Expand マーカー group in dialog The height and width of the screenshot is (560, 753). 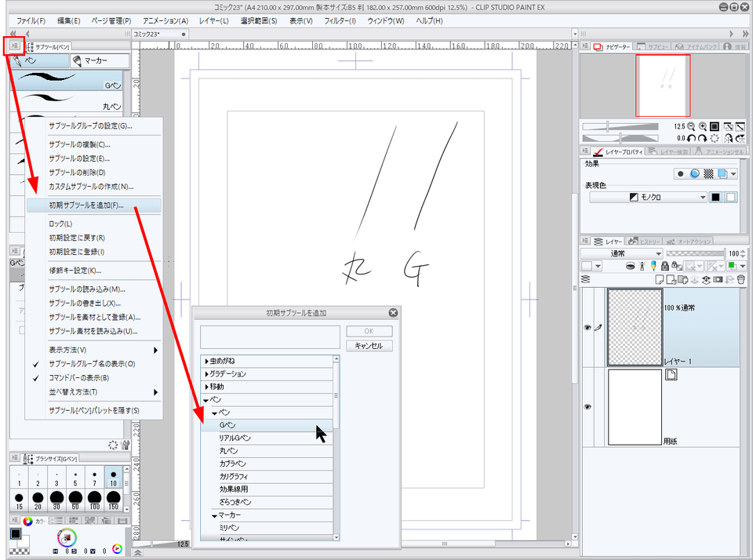point(214,516)
